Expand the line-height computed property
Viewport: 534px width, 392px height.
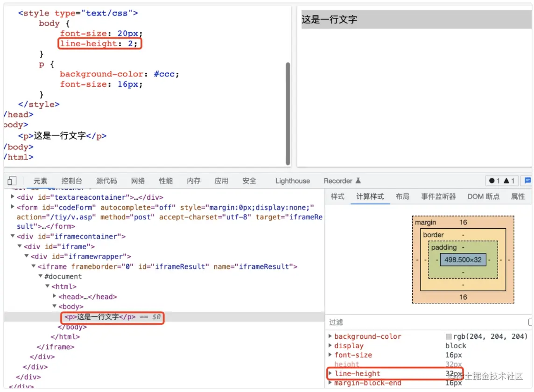pyautogui.click(x=330, y=373)
